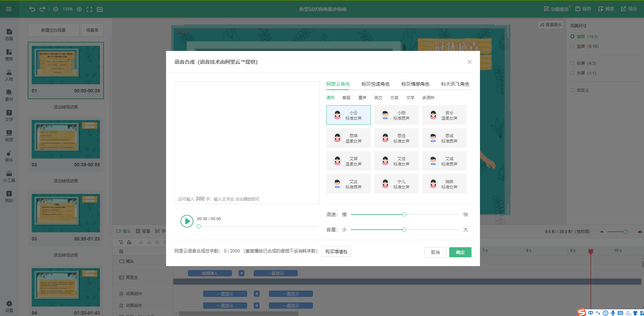The height and width of the screenshot is (316, 644).
Task: Choose voice 瑞琳 标准女声
Action: tap(445, 184)
